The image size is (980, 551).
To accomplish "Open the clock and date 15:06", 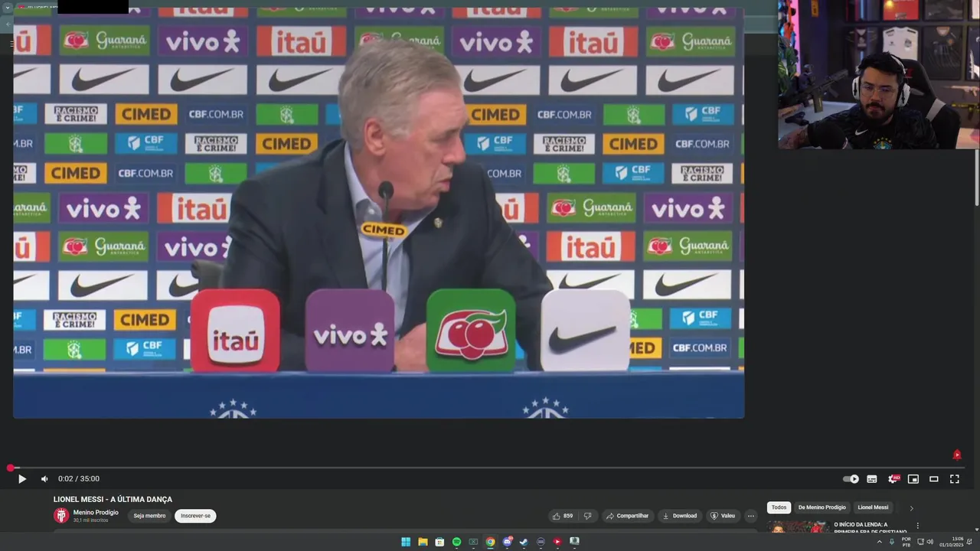I will [x=952, y=542].
